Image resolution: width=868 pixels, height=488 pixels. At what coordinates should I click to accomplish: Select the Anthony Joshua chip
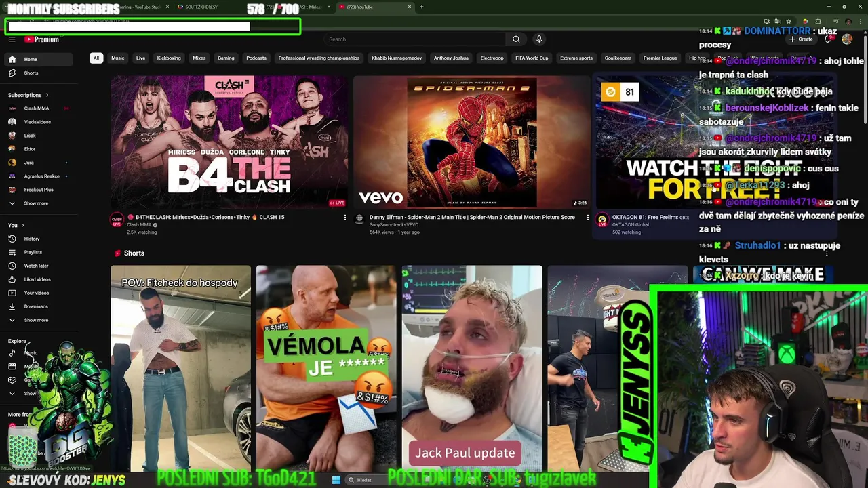click(451, 58)
